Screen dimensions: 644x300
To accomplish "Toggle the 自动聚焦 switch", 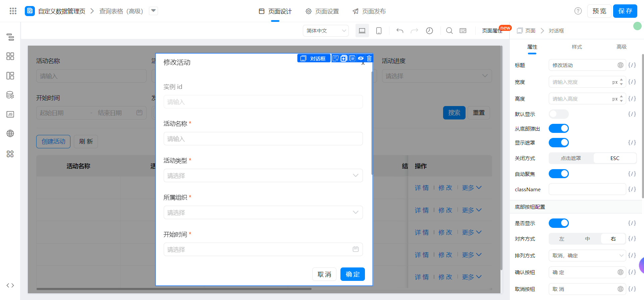I will (x=559, y=174).
